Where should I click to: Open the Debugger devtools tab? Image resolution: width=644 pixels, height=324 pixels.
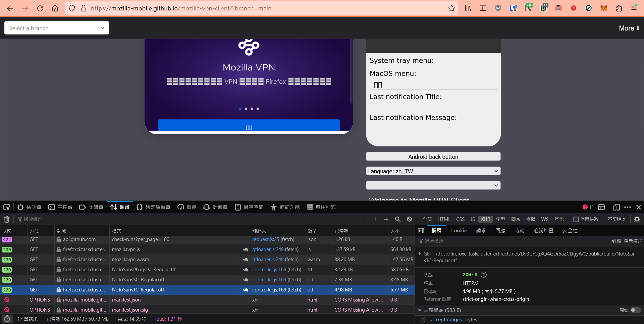tap(91, 207)
